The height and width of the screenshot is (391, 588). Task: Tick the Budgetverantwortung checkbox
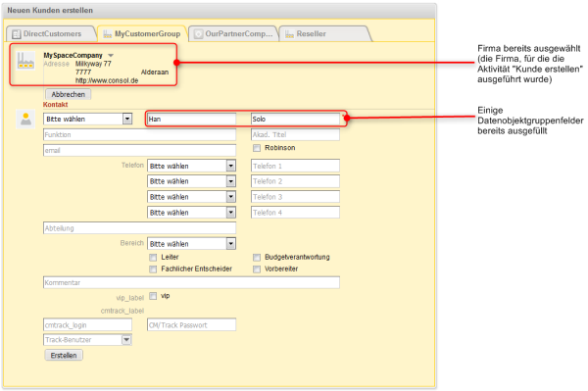click(x=257, y=258)
